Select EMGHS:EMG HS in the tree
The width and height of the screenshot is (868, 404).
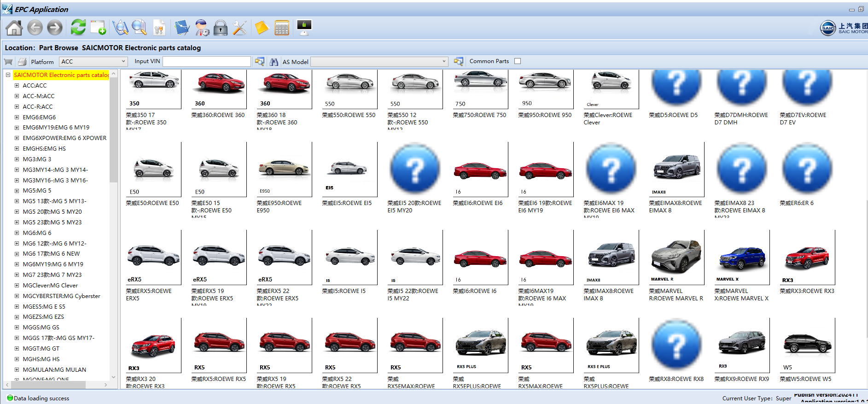click(x=44, y=148)
